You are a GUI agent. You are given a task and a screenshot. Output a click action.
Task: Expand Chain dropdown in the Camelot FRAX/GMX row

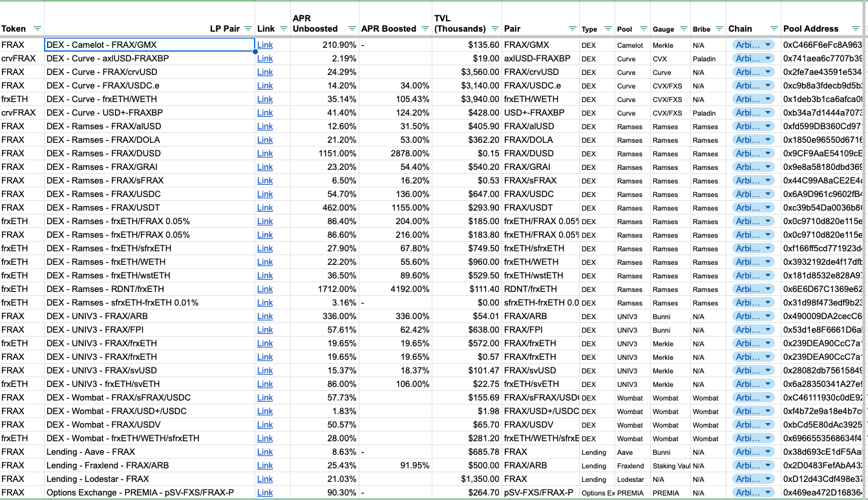(x=768, y=45)
